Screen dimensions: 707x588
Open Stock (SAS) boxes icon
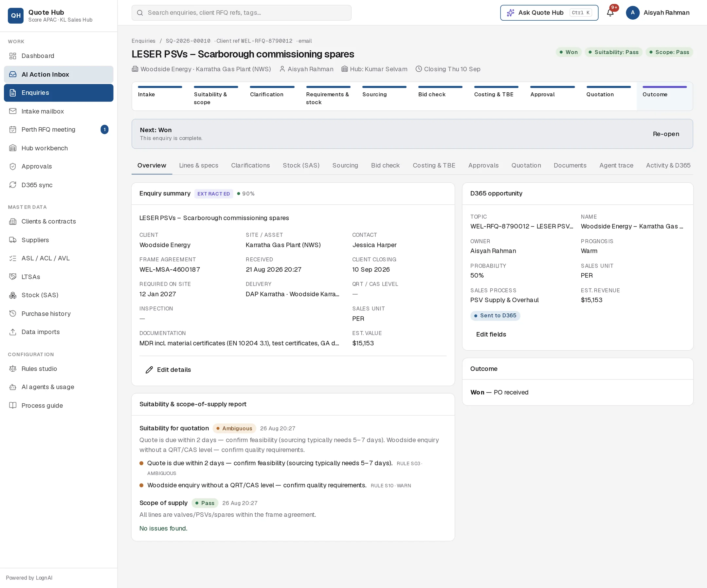point(13,295)
